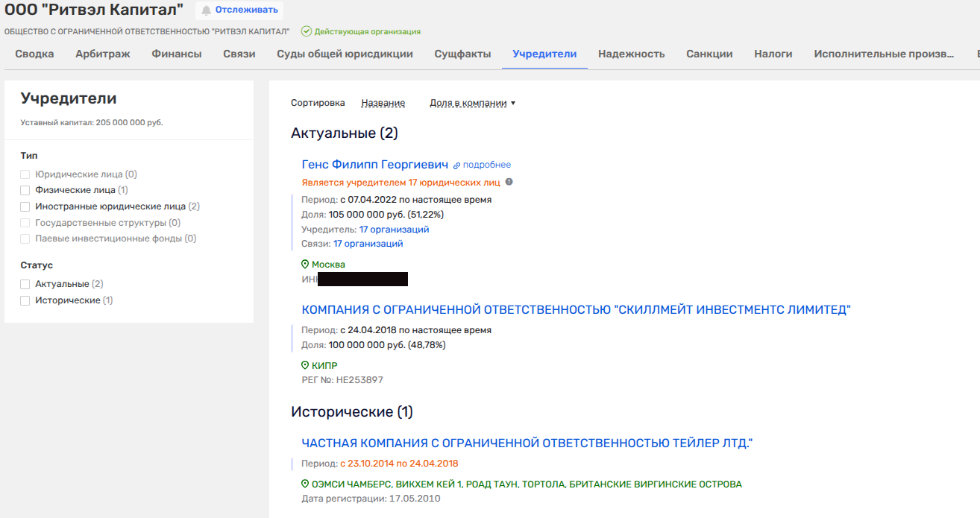The height and width of the screenshot is (518, 980).
Task: Open the Финансы tab
Action: click(x=177, y=54)
